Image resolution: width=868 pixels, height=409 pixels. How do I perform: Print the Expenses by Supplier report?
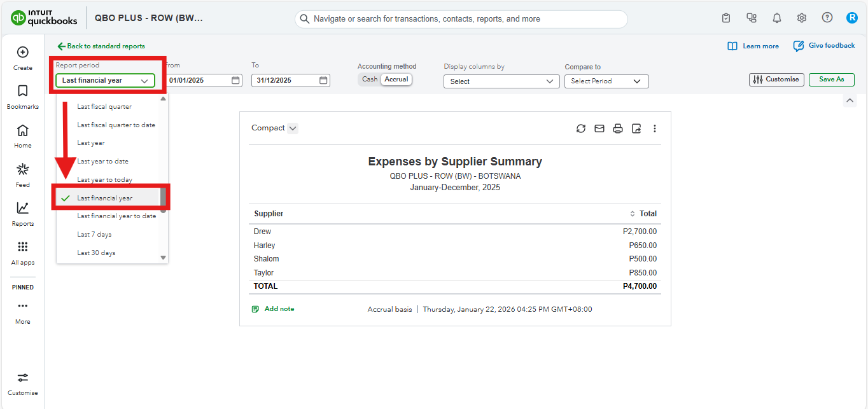tap(617, 128)
